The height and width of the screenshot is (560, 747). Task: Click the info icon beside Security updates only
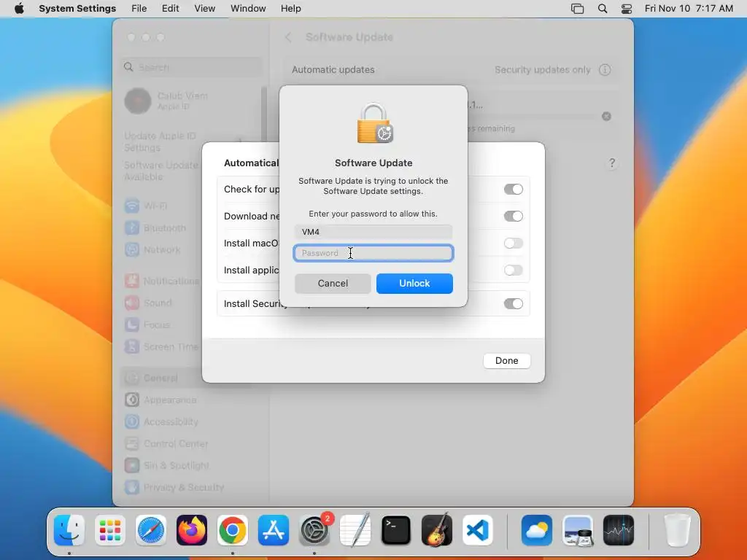point(605,70)
